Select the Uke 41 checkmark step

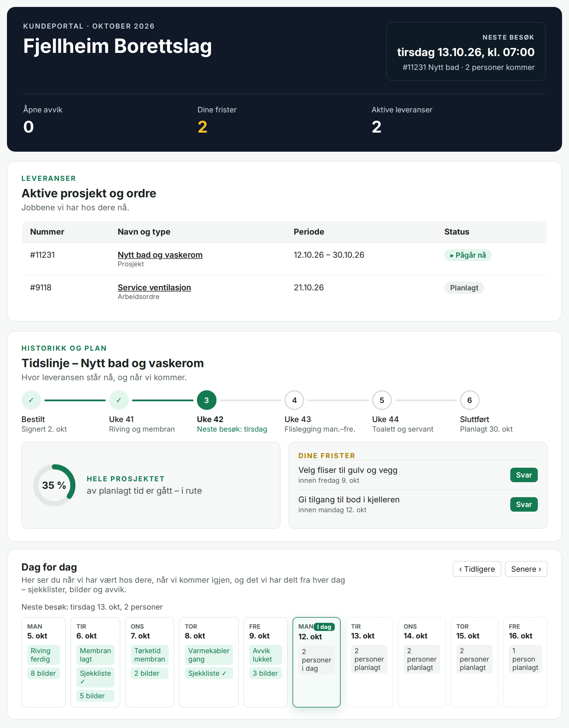click(119, 400)
